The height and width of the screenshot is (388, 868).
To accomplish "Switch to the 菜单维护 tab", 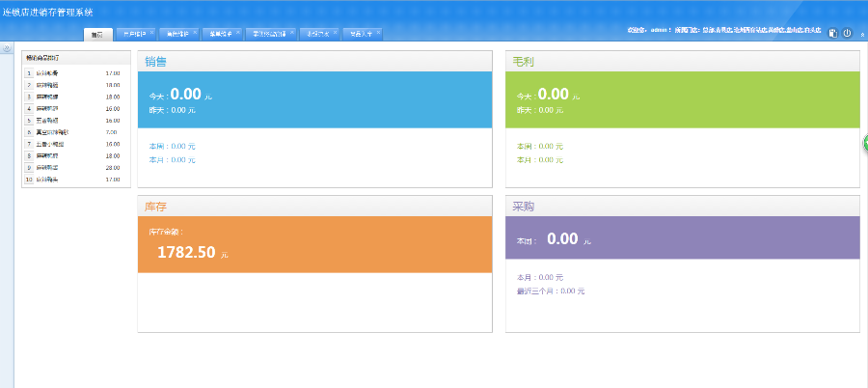I will [x=220, y=35].
